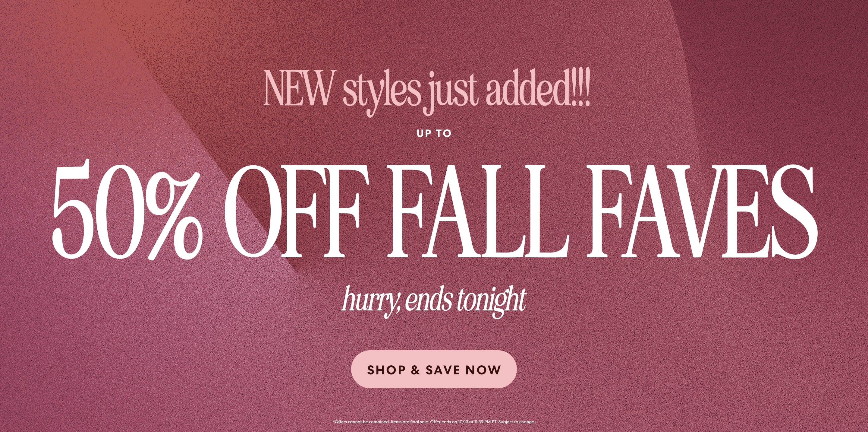Click the ampersand on the pink button

point(416,370)
